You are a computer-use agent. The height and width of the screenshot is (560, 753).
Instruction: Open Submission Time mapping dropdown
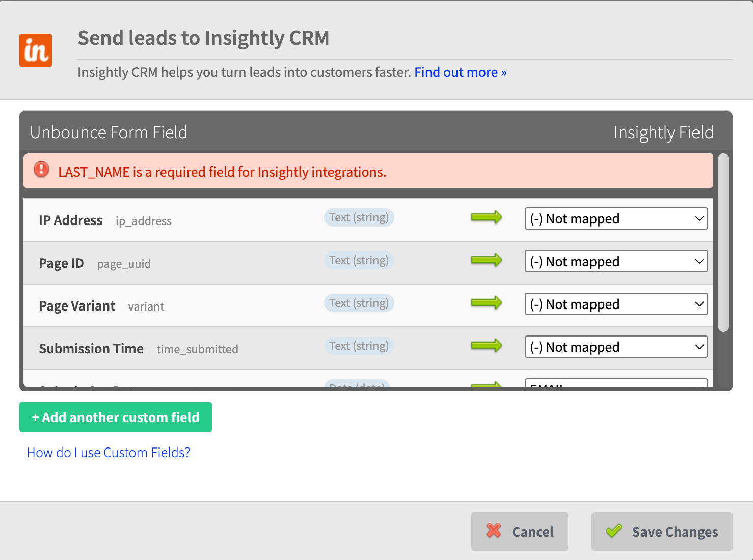click(x=616, y=347)
